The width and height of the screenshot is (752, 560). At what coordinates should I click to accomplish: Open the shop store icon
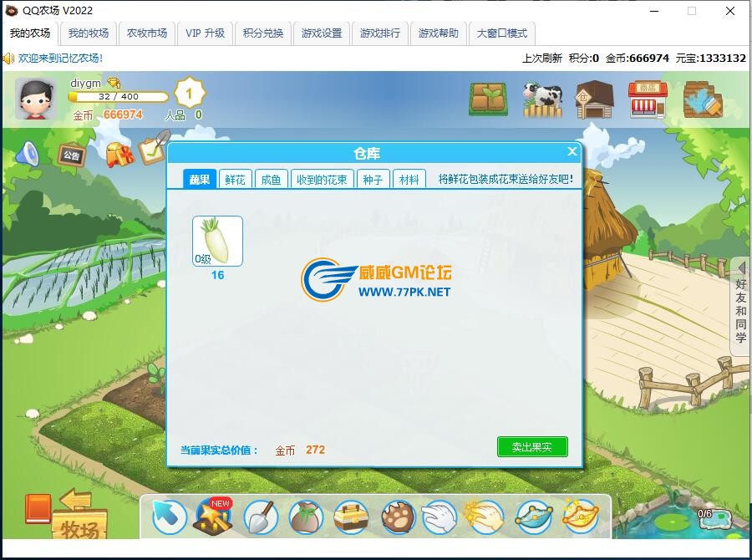(x=648, y=99)
